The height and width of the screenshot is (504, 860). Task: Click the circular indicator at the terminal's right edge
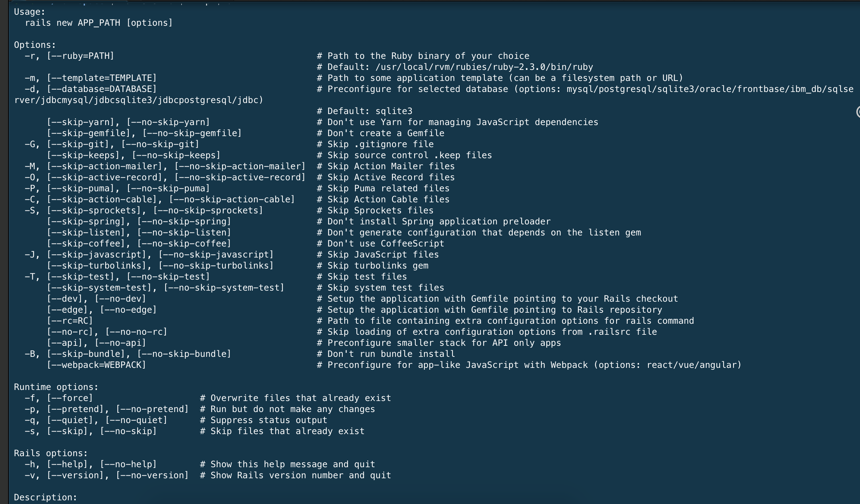[x=858, y=112]
